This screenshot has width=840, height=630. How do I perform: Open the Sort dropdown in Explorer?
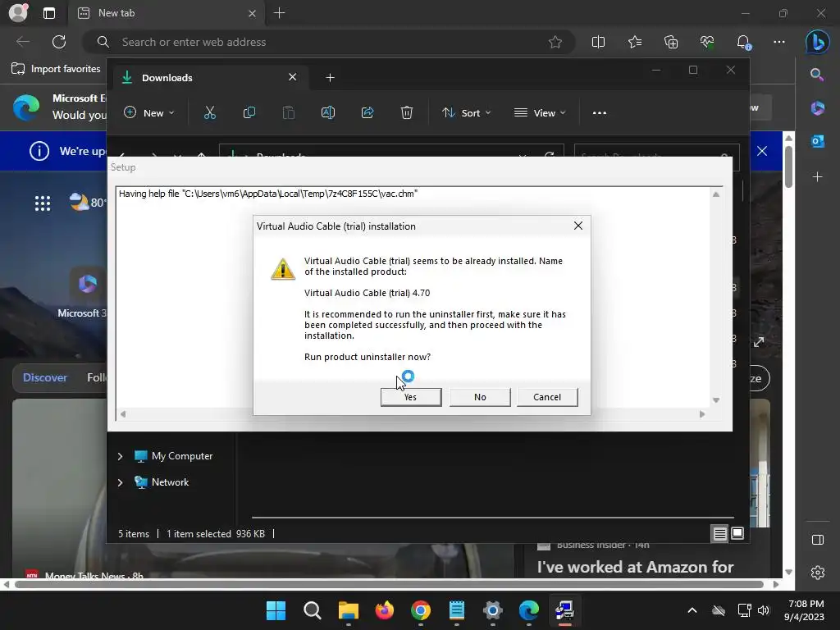click(x=466, y=113)
